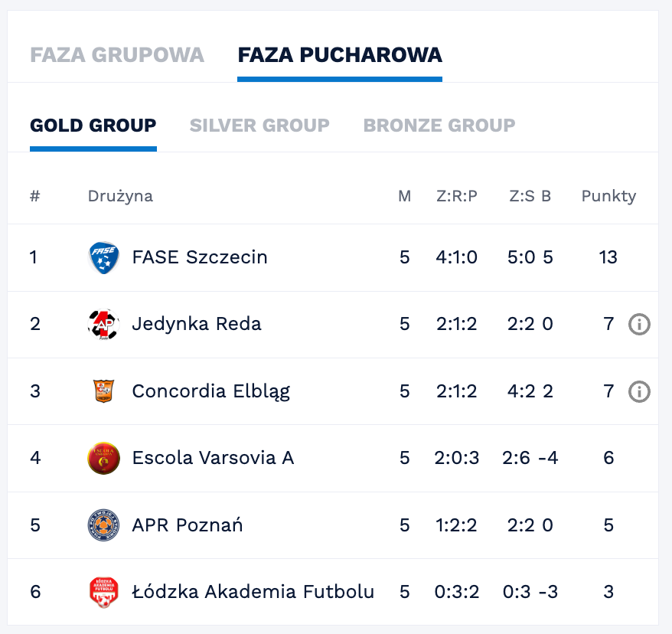The image size is (672, 634).
Task: Open the Łódzka Akademia Futbolu team link
Action: 253,592
